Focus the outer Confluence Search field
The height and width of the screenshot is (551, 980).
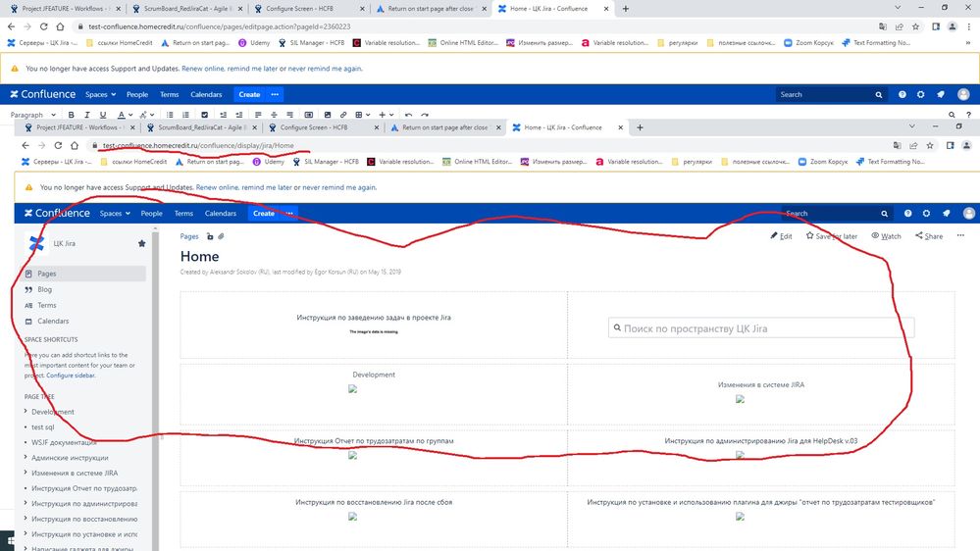830,94
